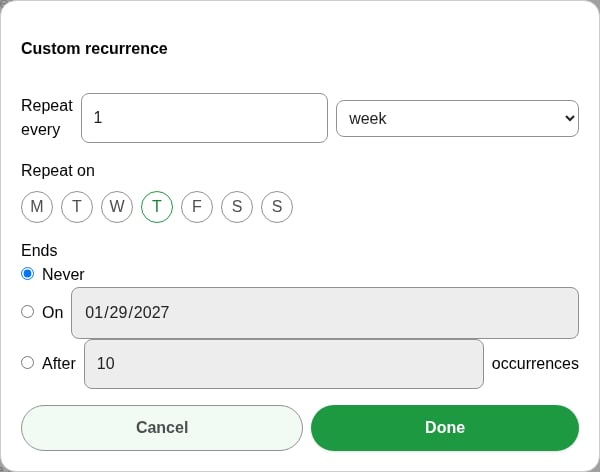Toggle Monday in Repeat on
The height and width of the screenshot is (472, 600).
(37, 207)
